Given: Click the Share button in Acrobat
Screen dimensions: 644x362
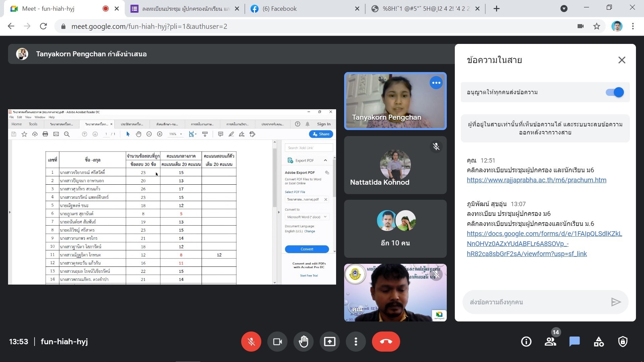Looking at the screenshot, I should click(x=321, y=134).
